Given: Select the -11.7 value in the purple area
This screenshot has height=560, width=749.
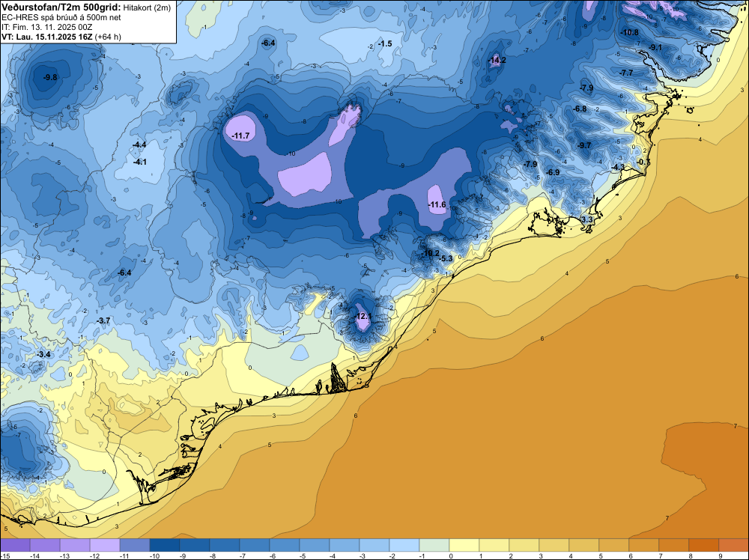Looking at the screenshot, I should click(240, 136).
